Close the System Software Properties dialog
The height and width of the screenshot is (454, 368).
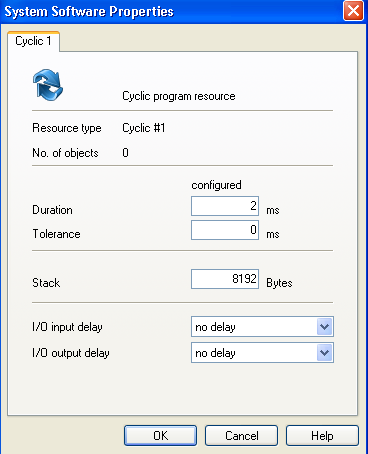[353, 11]
